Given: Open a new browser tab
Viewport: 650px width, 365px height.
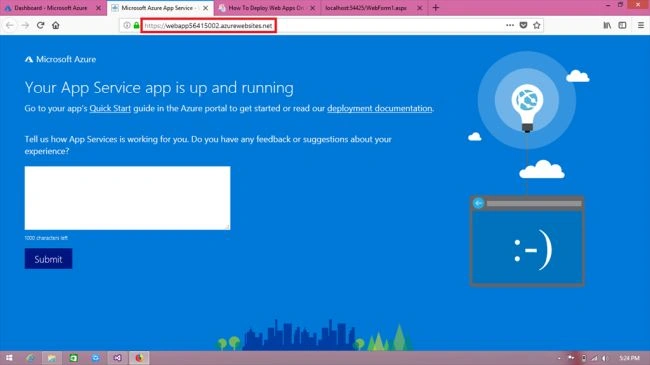Looking at the screenshot, I should 435,7.
